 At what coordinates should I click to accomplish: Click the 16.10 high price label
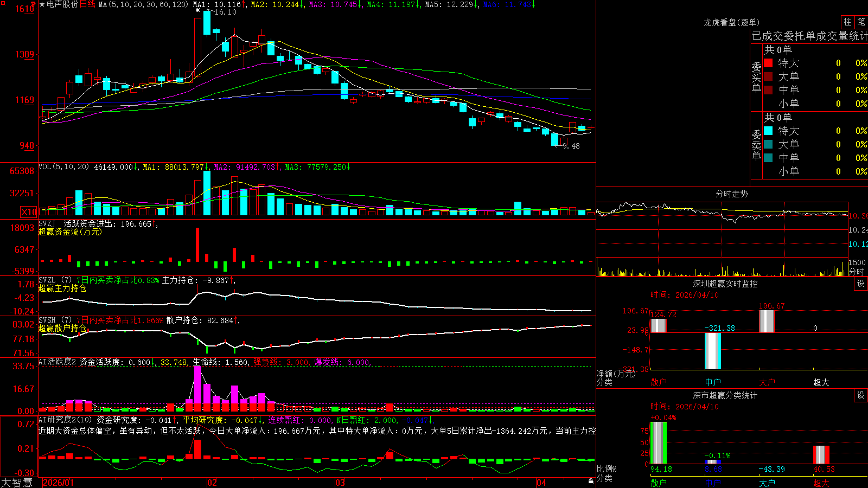point(226,12)
